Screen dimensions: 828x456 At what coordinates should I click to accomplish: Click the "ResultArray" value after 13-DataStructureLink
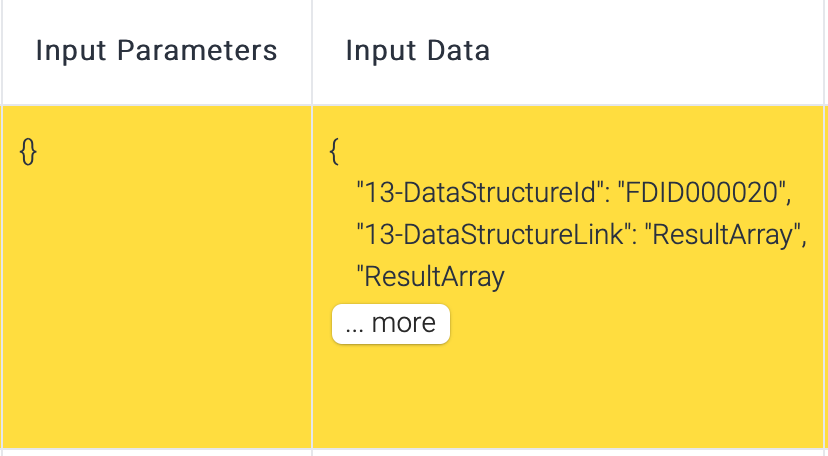722,235
